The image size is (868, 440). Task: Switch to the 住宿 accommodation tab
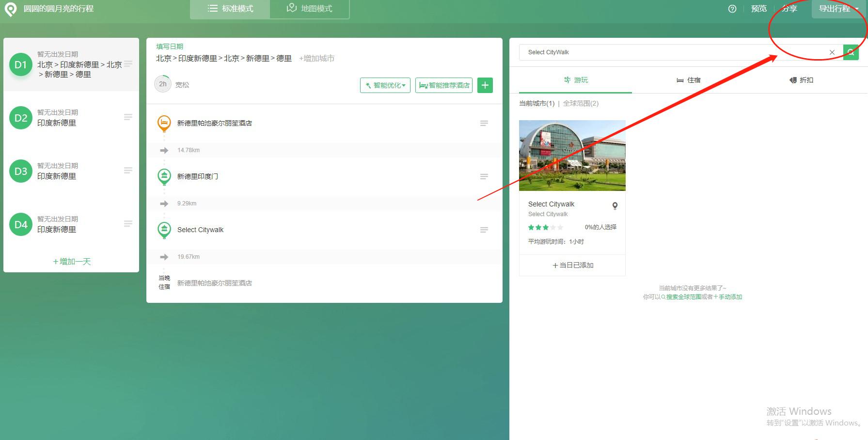click(688, 80)
